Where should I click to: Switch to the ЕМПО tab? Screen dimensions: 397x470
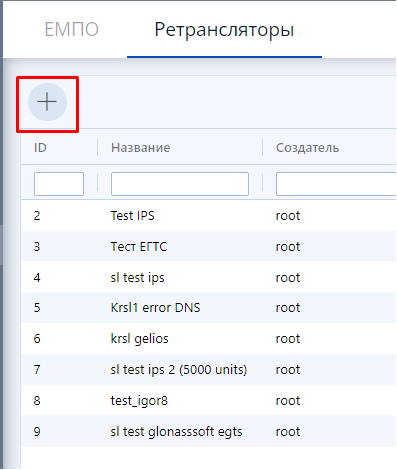(71, 29)
